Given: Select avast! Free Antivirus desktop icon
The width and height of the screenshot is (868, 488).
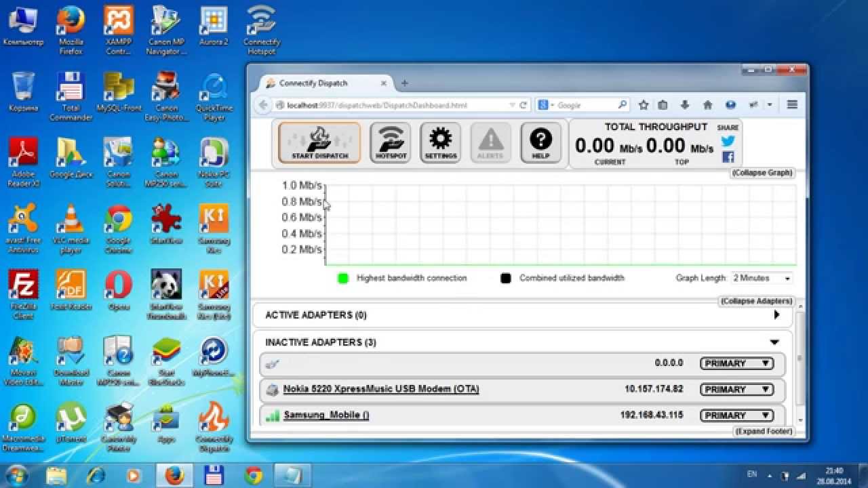Looking at the screenshot, I should click(24, 229).
